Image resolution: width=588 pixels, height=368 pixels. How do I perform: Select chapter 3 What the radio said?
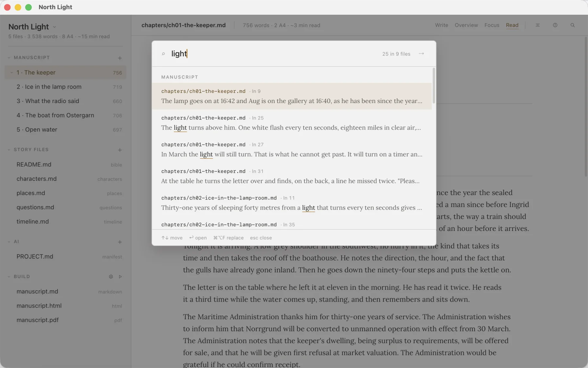pos(65,101)
